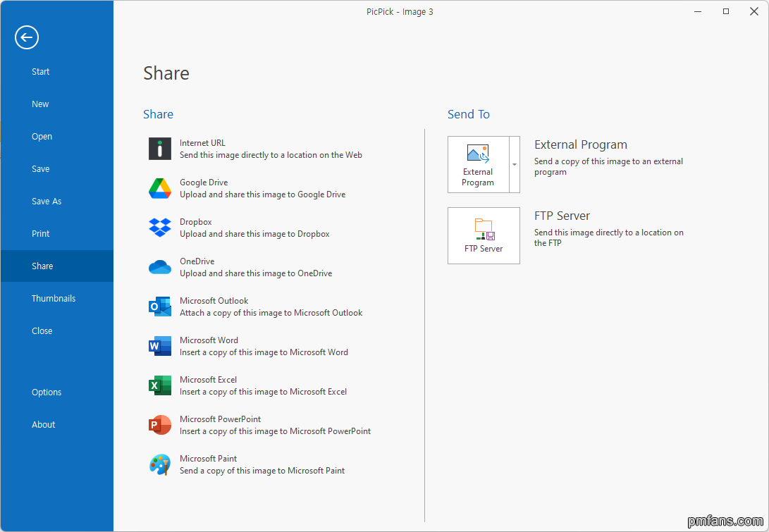Click the Google Drive title text
Screen dimensions: 769x532
[x=204, y=183]
